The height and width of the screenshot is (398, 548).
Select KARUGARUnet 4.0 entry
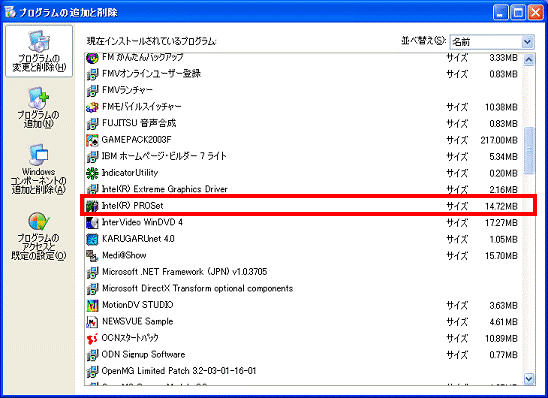click(x=303, y=239)
